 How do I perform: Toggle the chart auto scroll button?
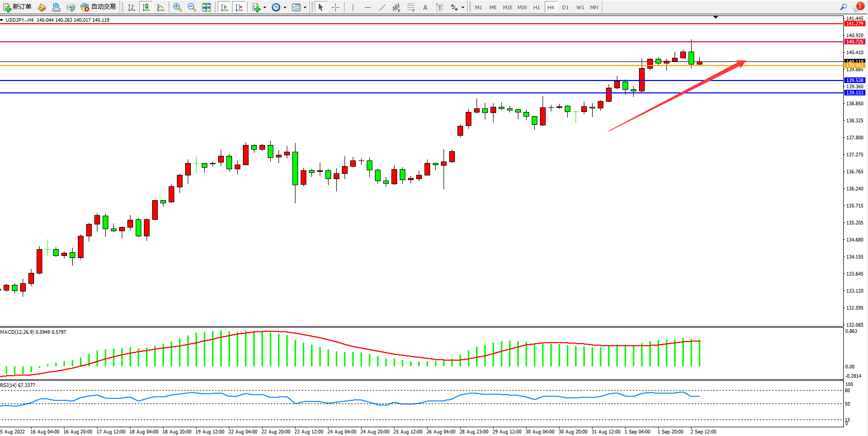pos(224,7)
